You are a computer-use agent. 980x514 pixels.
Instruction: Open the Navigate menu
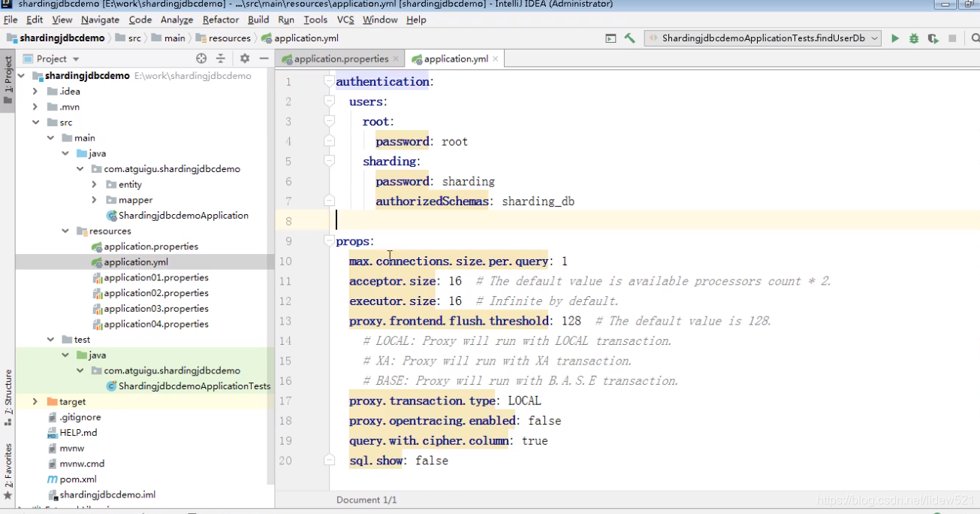(100, 20)
